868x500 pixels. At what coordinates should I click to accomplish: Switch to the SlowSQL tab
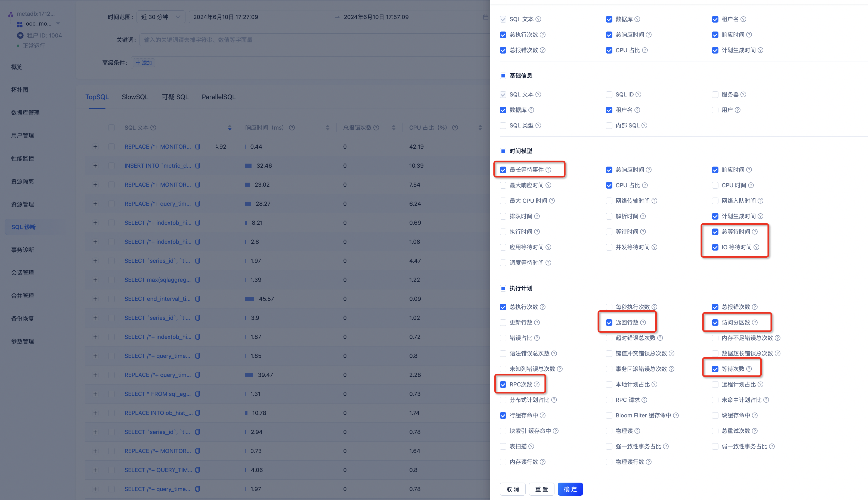pyautogui.click(x=135, y=97)
